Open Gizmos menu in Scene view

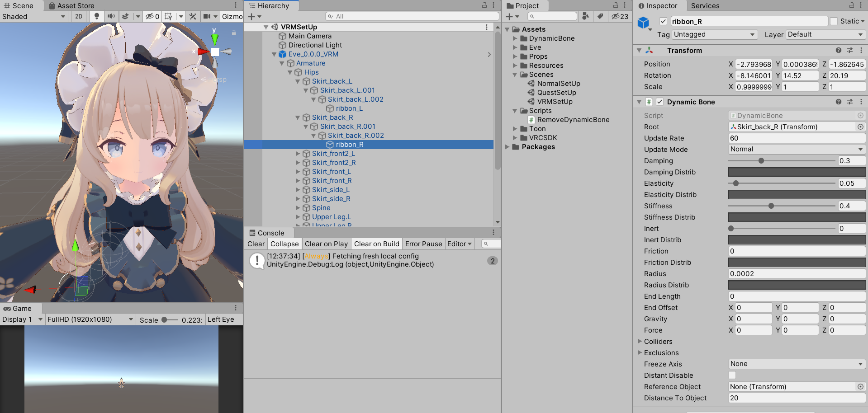[232, 16]
